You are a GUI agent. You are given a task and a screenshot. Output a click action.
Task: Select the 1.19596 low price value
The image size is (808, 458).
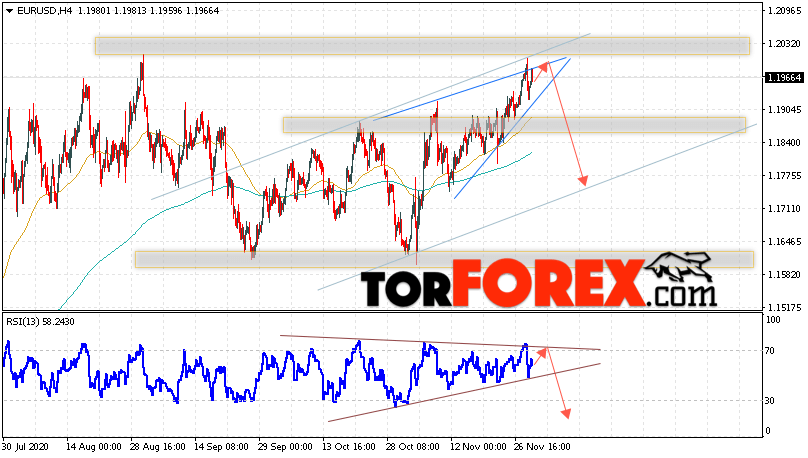[166, 11]
